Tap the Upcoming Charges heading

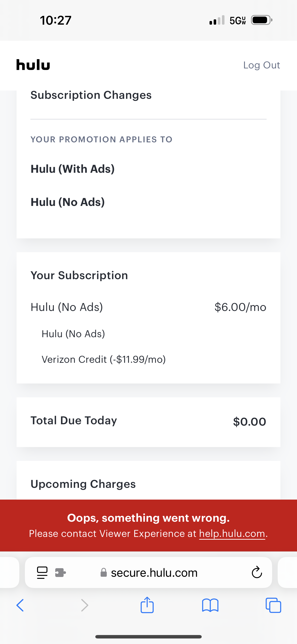83,484
